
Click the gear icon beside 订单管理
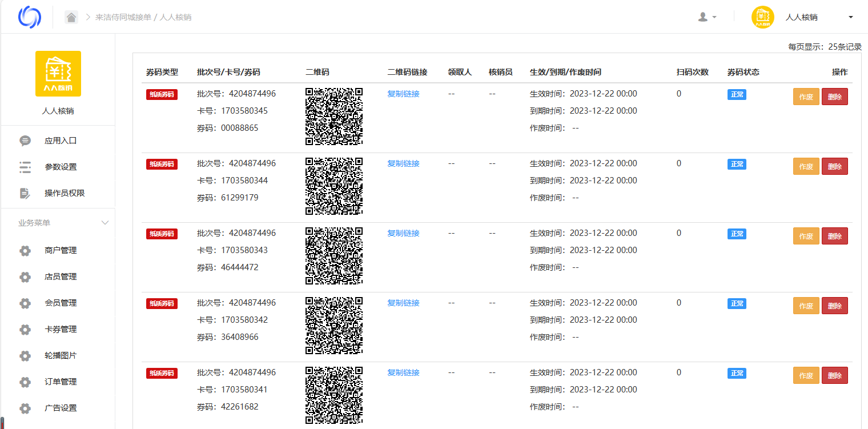pyautogui.click(x=25, y=382)
